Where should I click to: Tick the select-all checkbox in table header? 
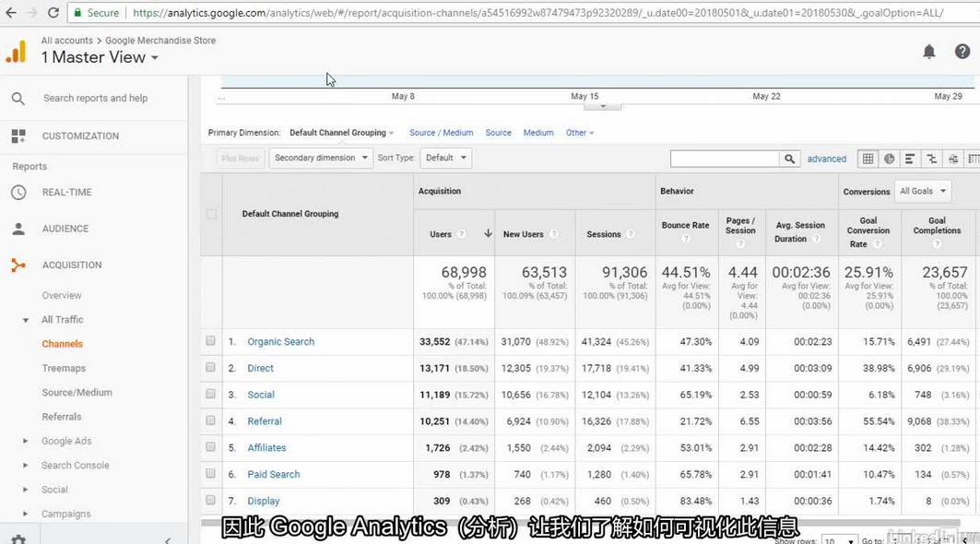pos(211,214)
